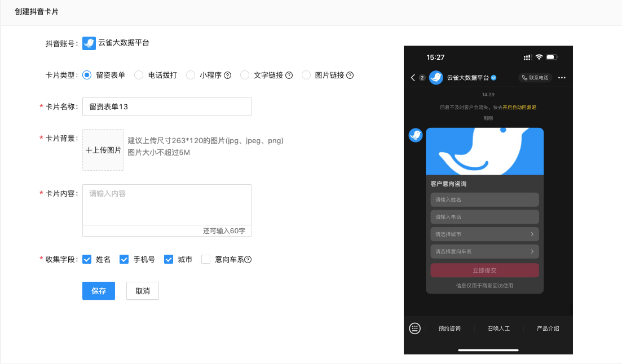The height and width of the screenshot is (364, 622).
Task: Click the 取消 cancel button
Action: point(142,291)
